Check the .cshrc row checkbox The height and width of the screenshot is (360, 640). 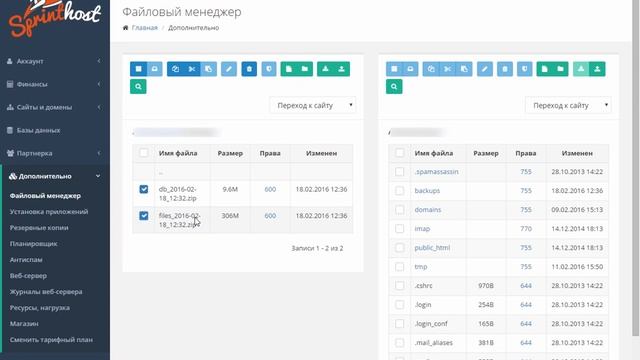click(x=399, y=286)
